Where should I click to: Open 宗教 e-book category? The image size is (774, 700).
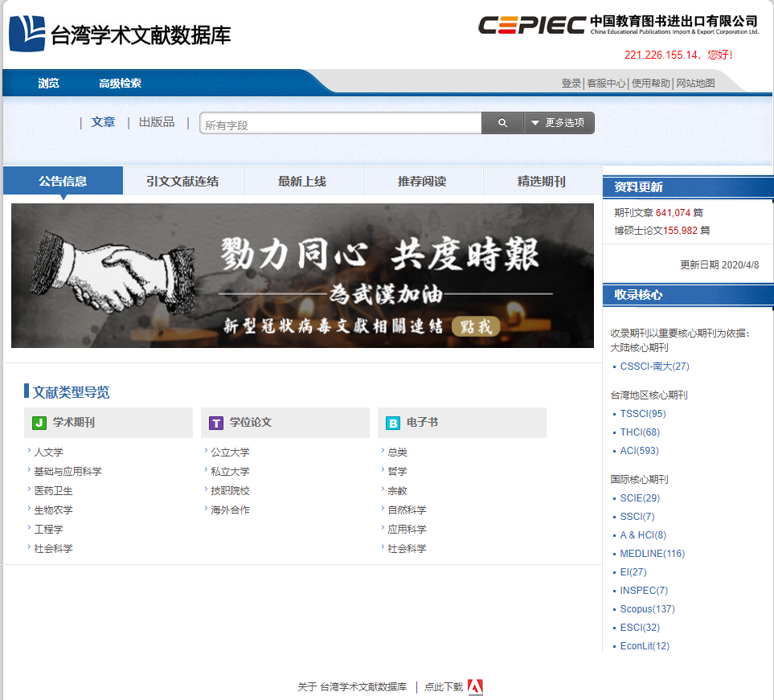[397, 491]
